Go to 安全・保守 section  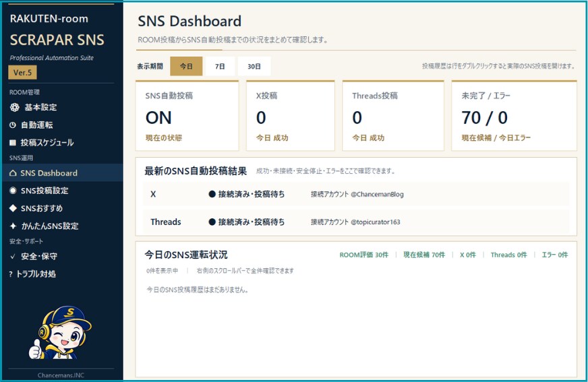point(62,257)
